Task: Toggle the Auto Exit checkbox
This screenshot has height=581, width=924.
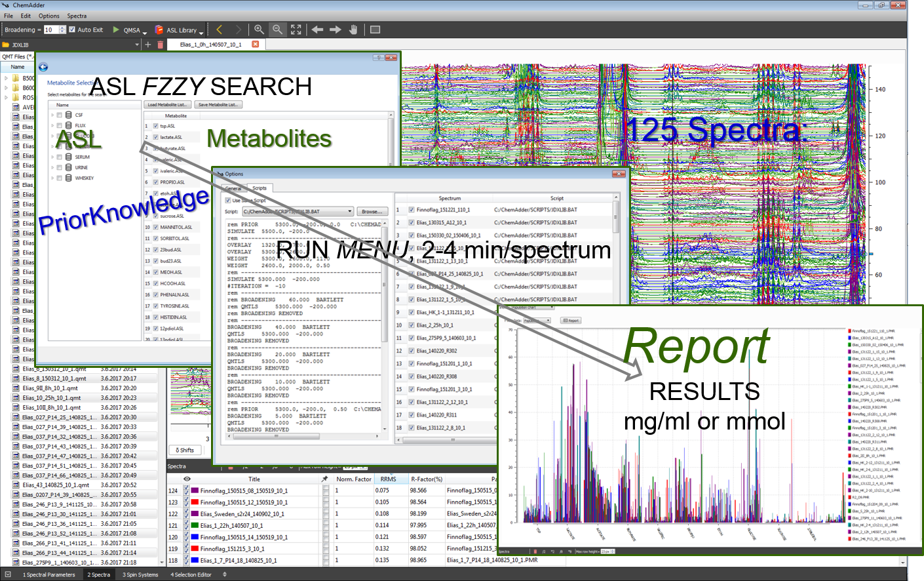Action: (72, 30)
